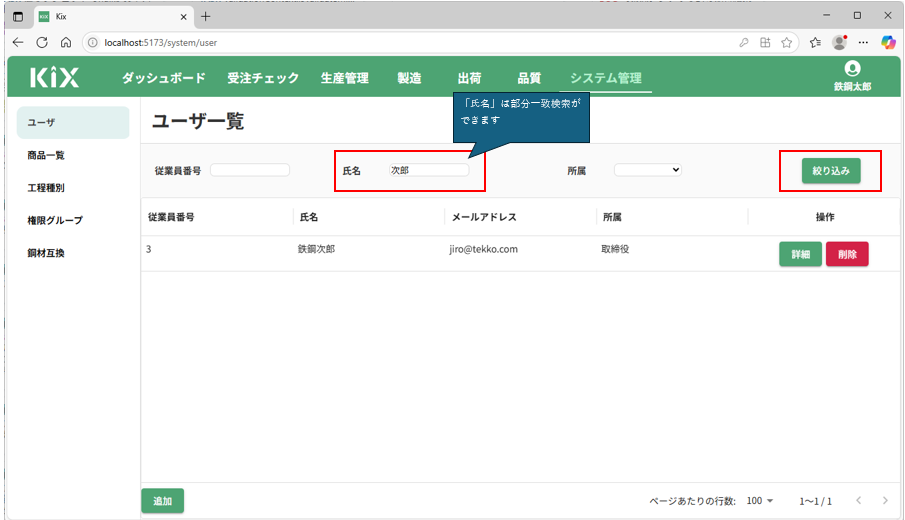Open the 鉄鋼太郎 user account icon
The width and height of the screenshot is (905, 520).
coord(852,69)
